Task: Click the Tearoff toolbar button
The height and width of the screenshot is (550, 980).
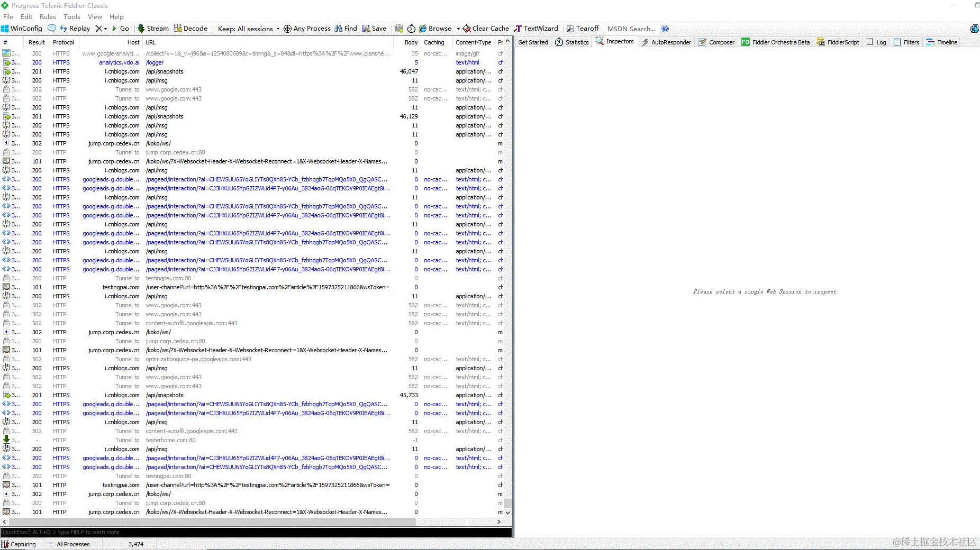Action: [583, 29]
